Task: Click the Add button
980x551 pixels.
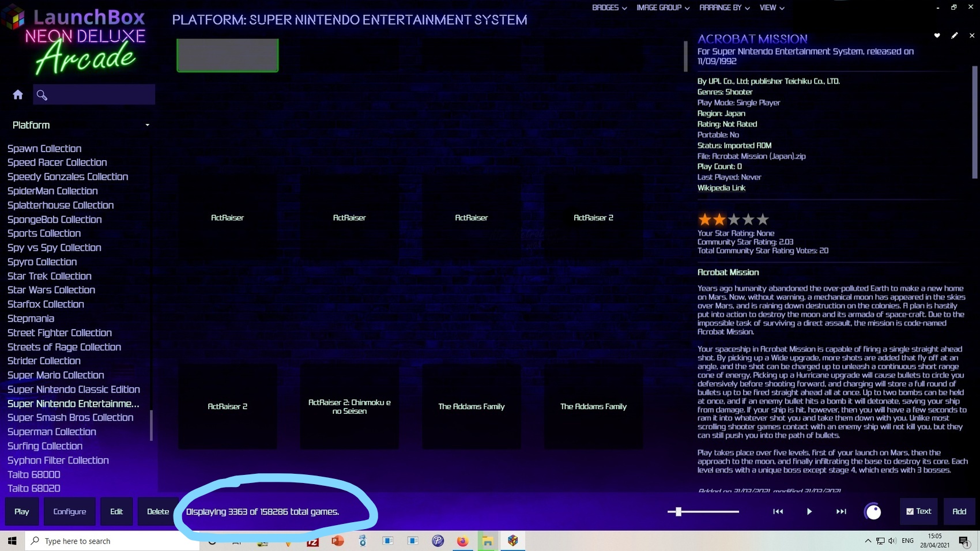Action: (x=959, y=511)
